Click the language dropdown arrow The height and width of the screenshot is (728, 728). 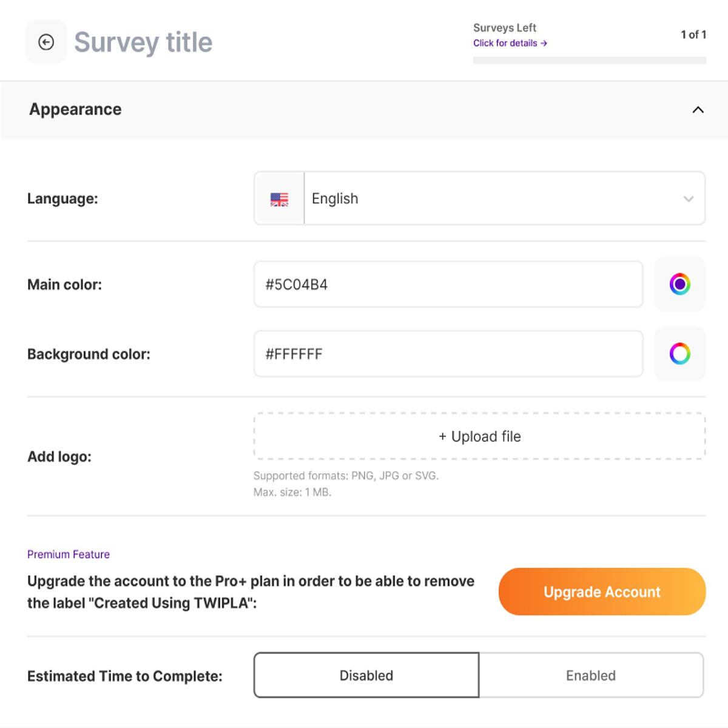(x=689, y=199)
